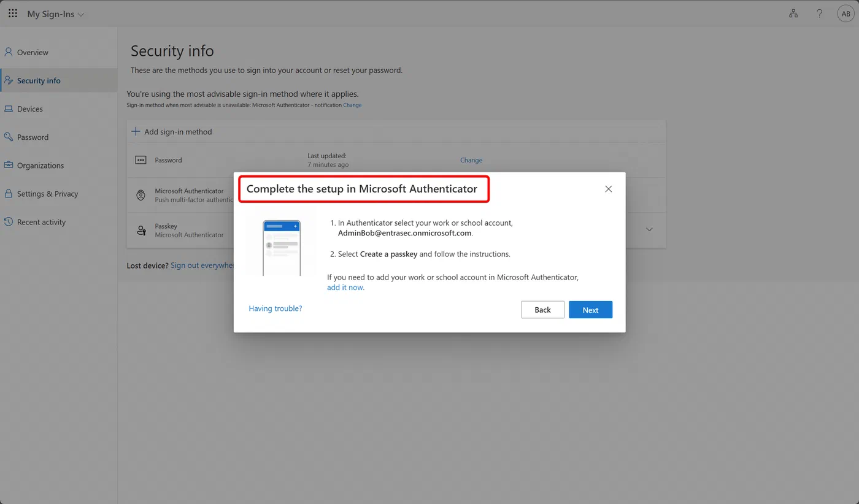Open Settings & Privacy in sidebar
This screenshot has height=504, width=859.
(x=59, y=194)
